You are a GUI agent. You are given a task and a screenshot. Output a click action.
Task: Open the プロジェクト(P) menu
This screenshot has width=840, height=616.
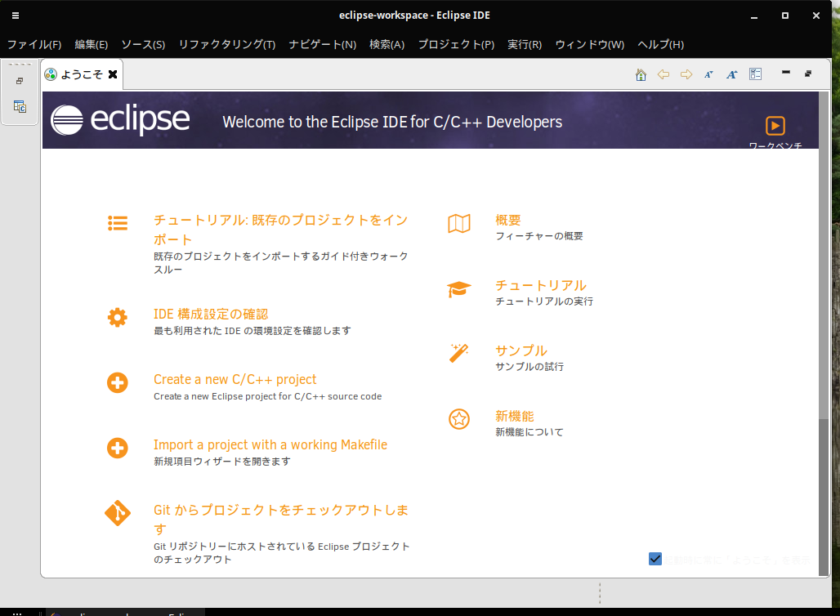click(457, 44)
